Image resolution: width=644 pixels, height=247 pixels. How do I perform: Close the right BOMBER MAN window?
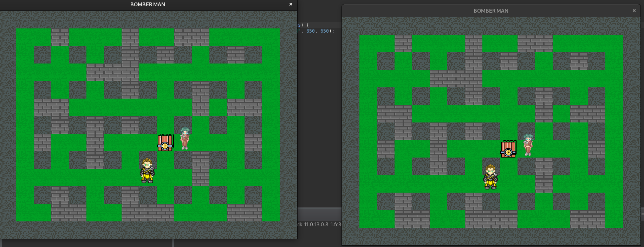click(x=634, y=11)
